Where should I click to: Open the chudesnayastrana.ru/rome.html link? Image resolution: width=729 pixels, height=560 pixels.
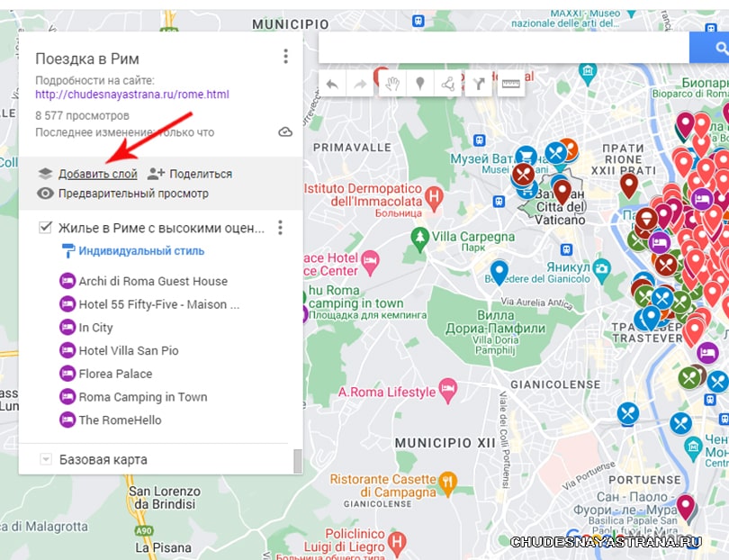click(132, 95)
